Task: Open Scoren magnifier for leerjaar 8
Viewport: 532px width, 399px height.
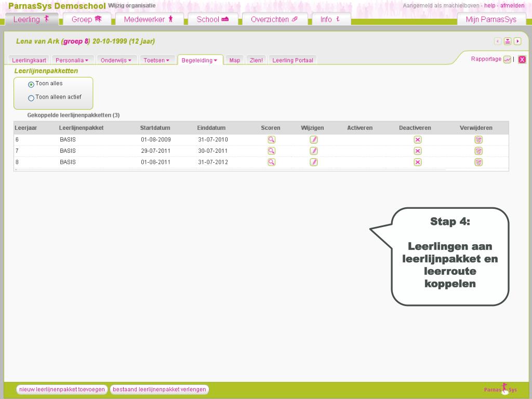Action: [271, 162]
